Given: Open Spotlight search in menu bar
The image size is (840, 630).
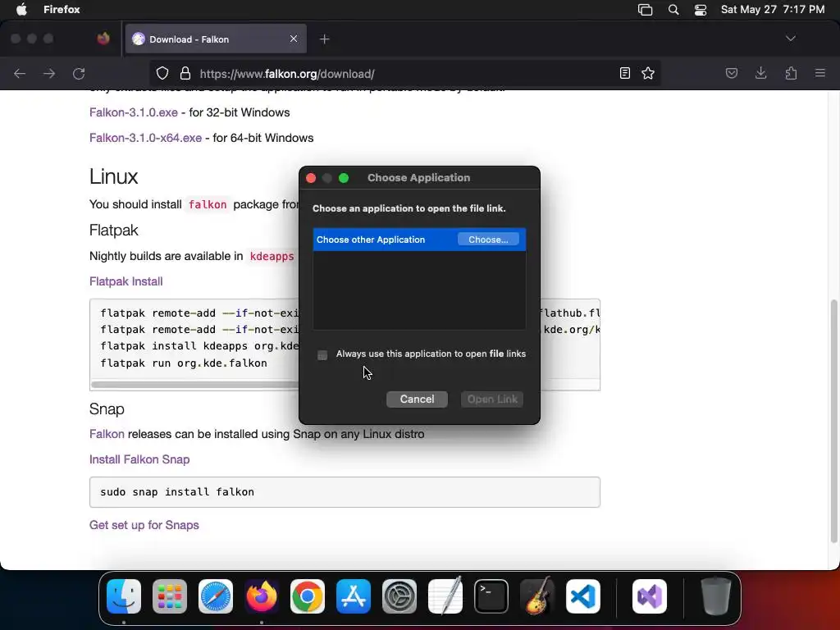Looking at the screenshot, I should coord(673,10).
